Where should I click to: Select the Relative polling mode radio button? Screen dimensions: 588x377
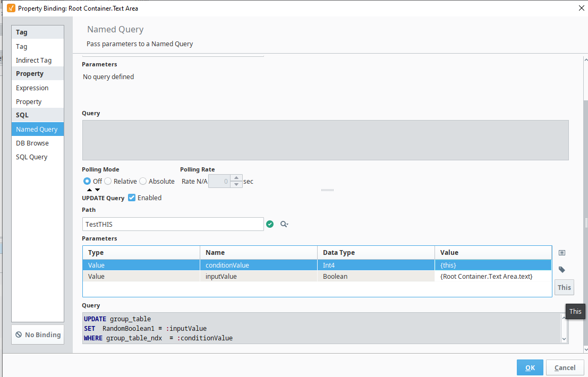point(108,181)
